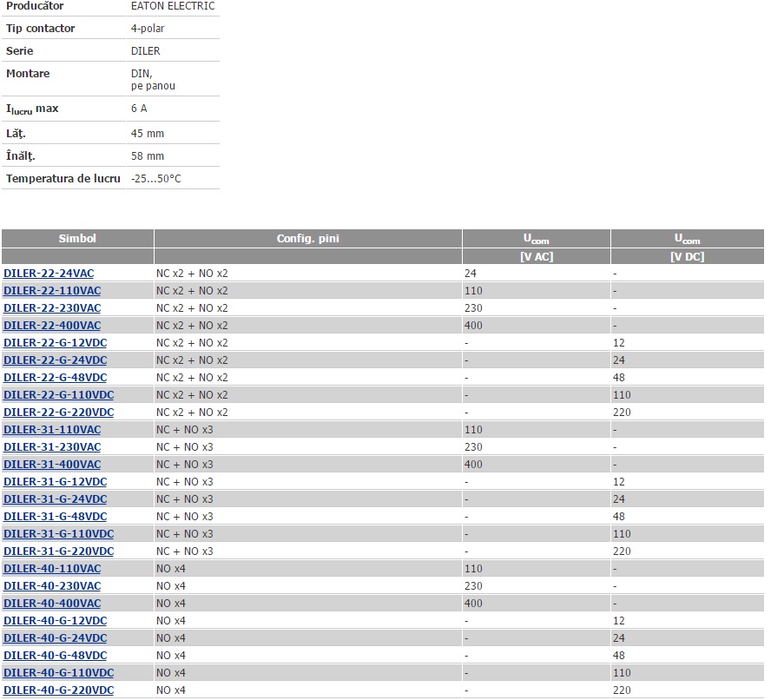This screenshot has height=700, width=771.
Task: Click the Temperatura de lucru label
Action: [x=63, y=179]
